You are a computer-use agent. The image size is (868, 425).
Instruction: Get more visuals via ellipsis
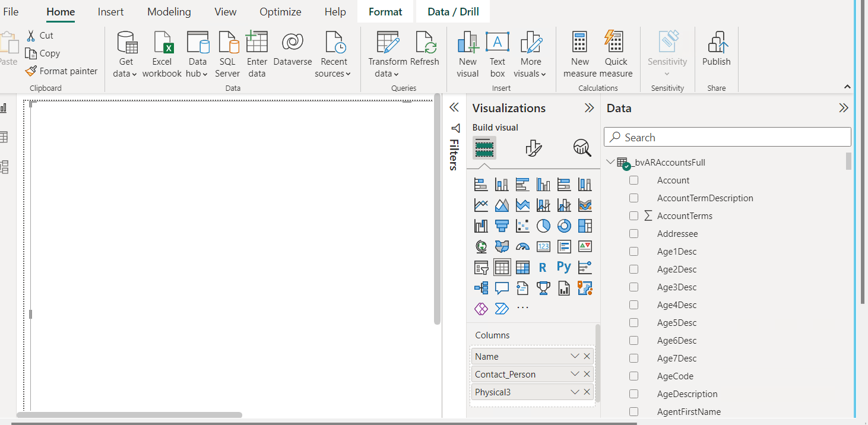pyautogui.click(x=522, y=308)
